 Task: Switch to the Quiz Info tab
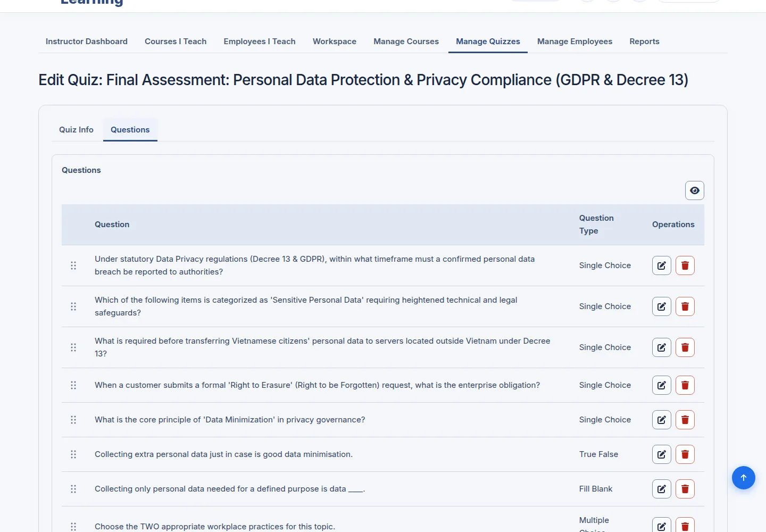[x=76, y=130]
